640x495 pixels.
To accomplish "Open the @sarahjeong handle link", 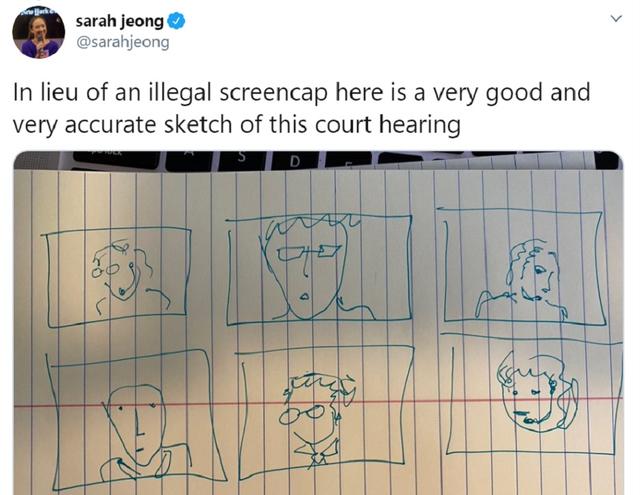I will [122, 42].
